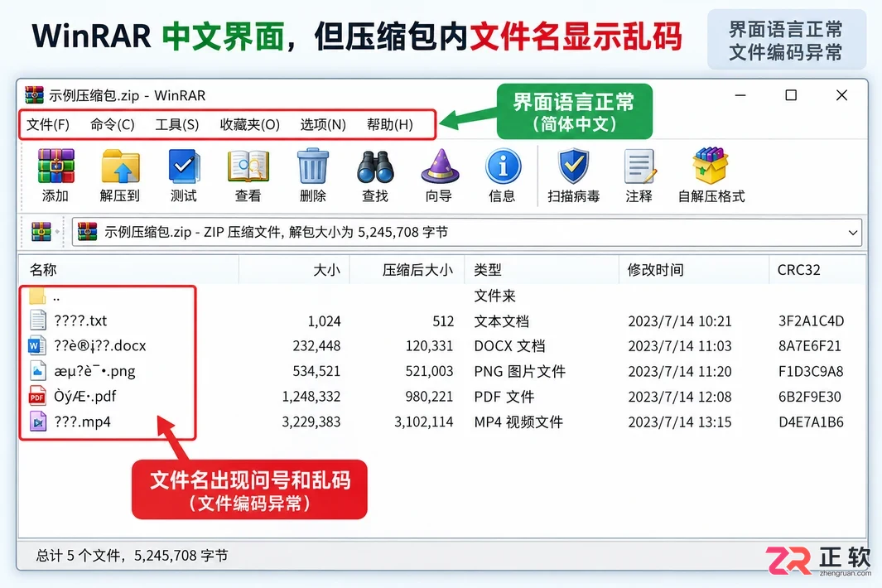The image size is (882, 588).
Task: Select the garbled .pdf file name
Action: point(85,396)
